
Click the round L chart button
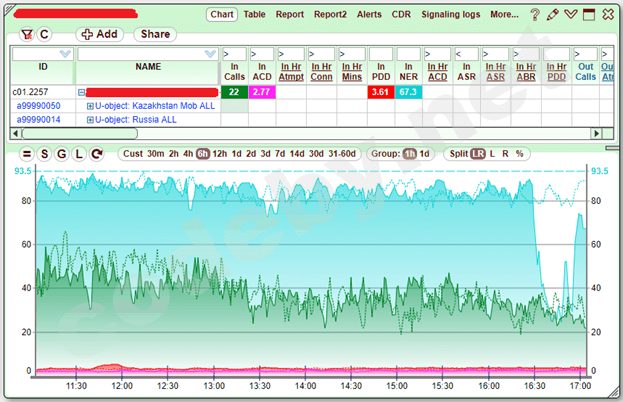click(x=79, y=154)
